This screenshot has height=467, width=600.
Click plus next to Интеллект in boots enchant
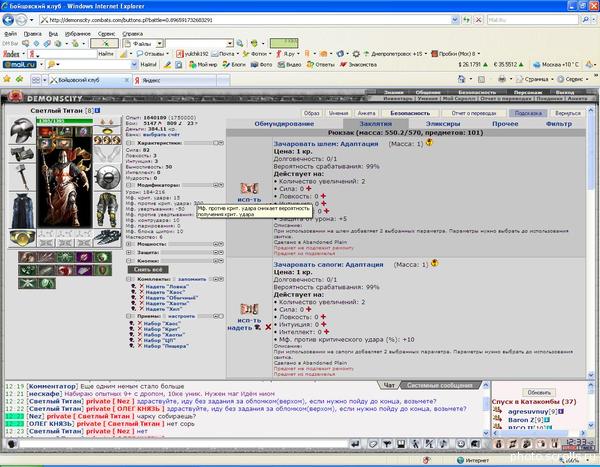point(326,332)
